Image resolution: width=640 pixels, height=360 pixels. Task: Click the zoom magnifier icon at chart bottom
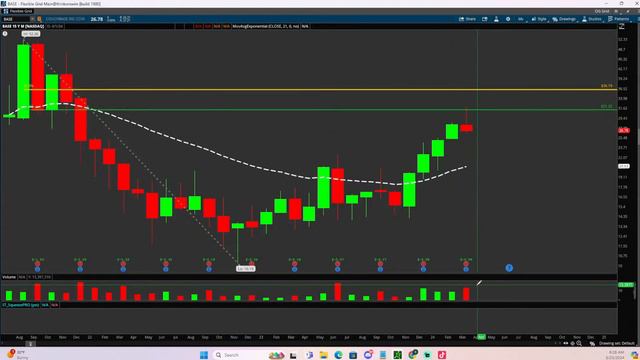tap(579, 344)
